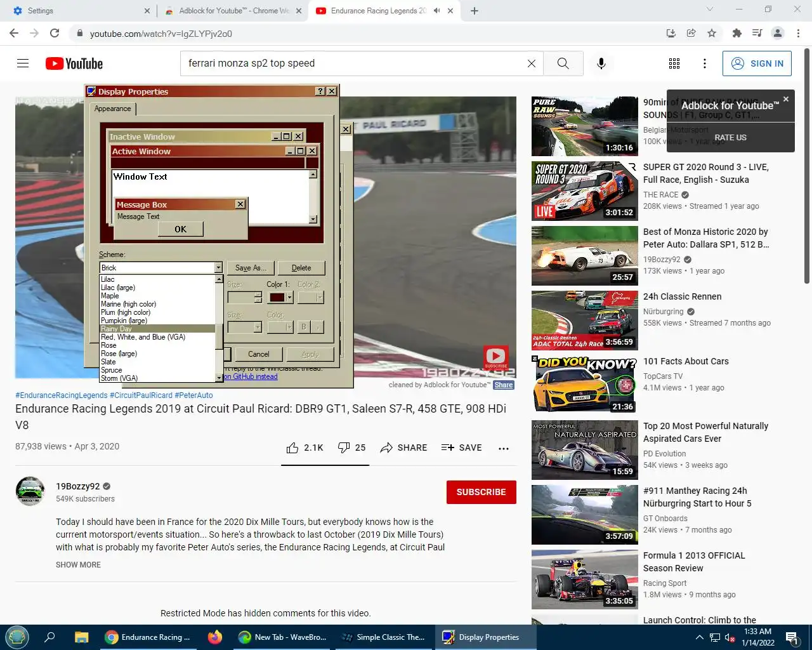The image size is (812, 650).
Task: Choose the Lilac scheme option
Action: tap(157, 279)
